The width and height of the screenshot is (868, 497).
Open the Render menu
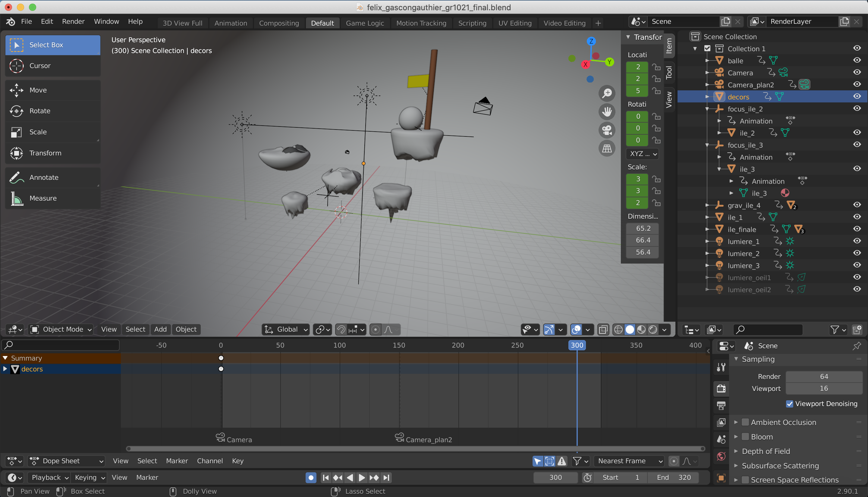[73, 21]
